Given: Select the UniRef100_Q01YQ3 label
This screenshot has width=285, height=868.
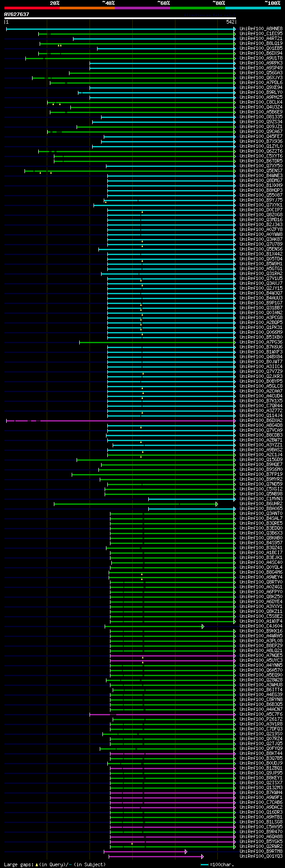Looking at the screenshot, I should (261, 856).
